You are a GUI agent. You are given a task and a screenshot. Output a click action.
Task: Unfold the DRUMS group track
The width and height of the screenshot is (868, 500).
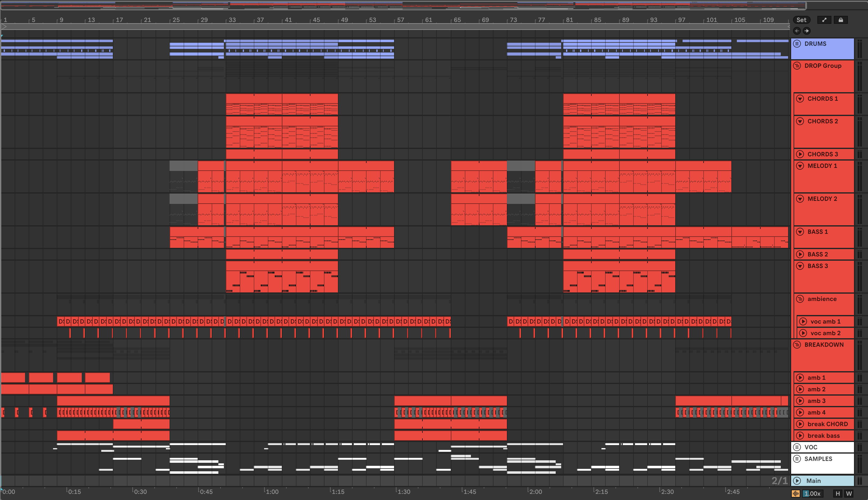click(x=797, y=44)
